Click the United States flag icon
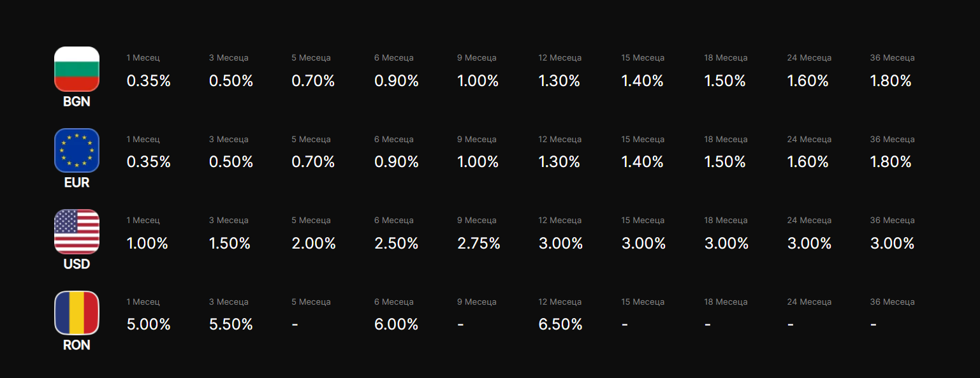The width and height of the screenshot is (980, 378). (x=77, y=231)
